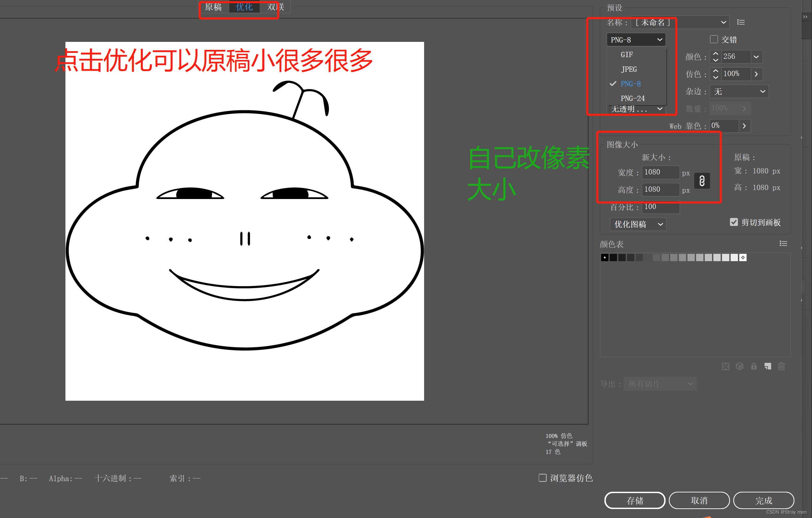Open the color table menu icon

[783, 243]
